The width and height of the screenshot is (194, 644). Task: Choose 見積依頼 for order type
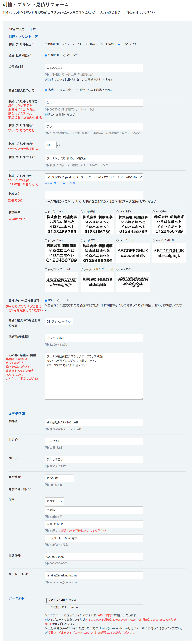click(x=46, y=55)
